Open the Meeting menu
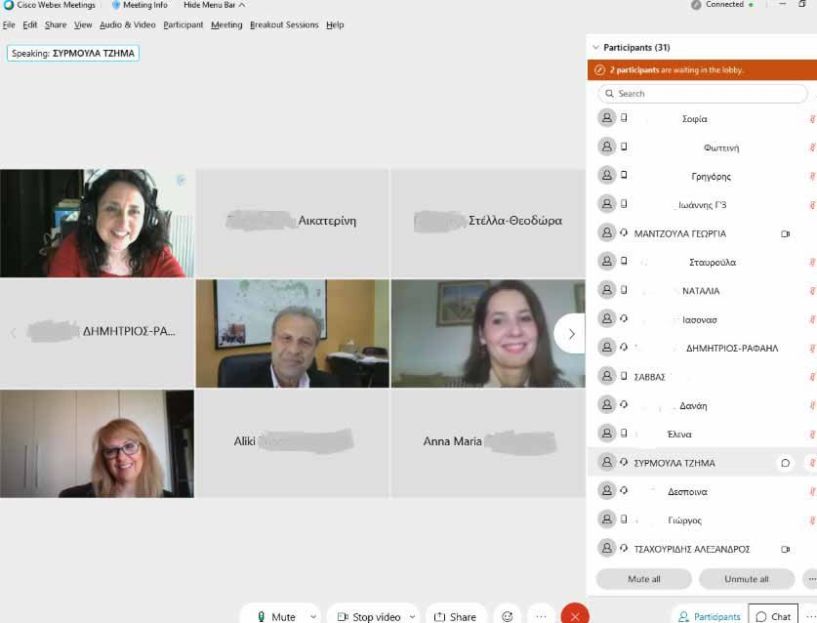 [226, 24]
